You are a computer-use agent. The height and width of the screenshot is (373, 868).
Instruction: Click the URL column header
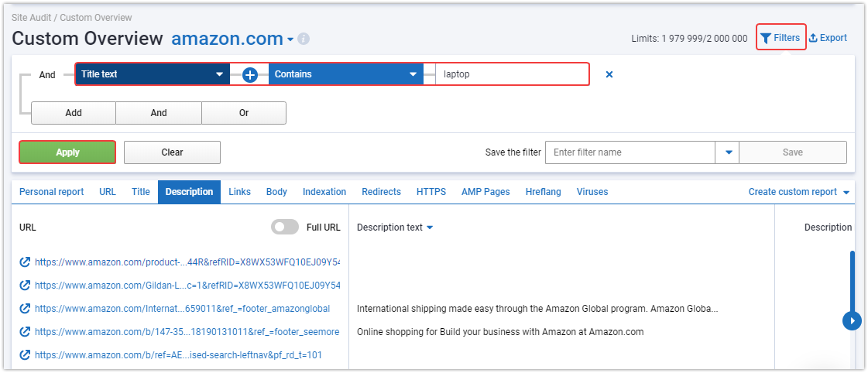tap(28, 228)
